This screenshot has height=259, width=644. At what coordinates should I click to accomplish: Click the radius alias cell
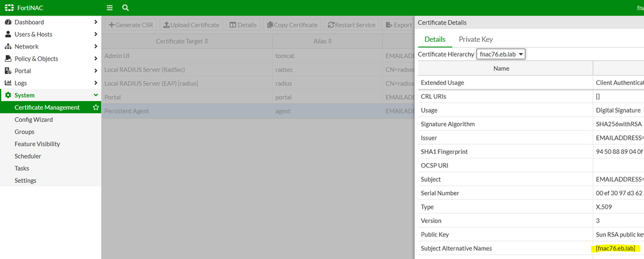coord(327,83)
